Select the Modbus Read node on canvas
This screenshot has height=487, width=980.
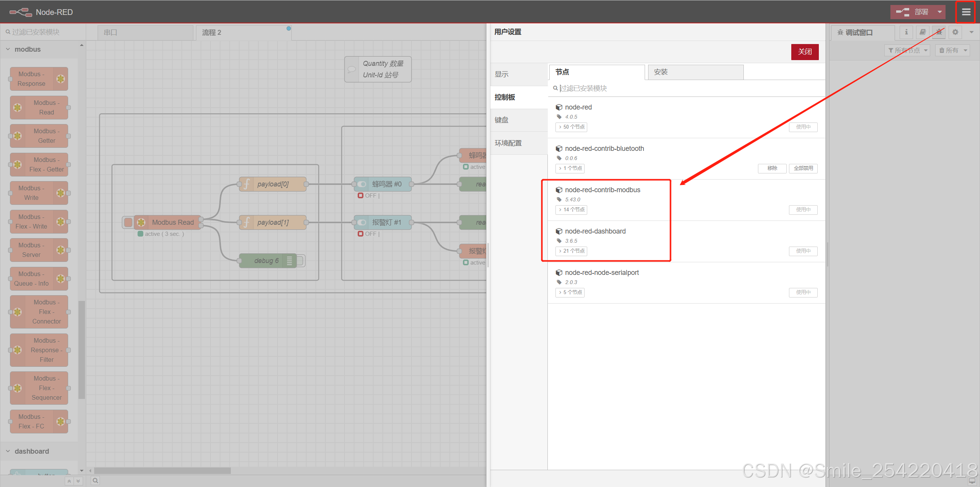(x=168, y=222)
